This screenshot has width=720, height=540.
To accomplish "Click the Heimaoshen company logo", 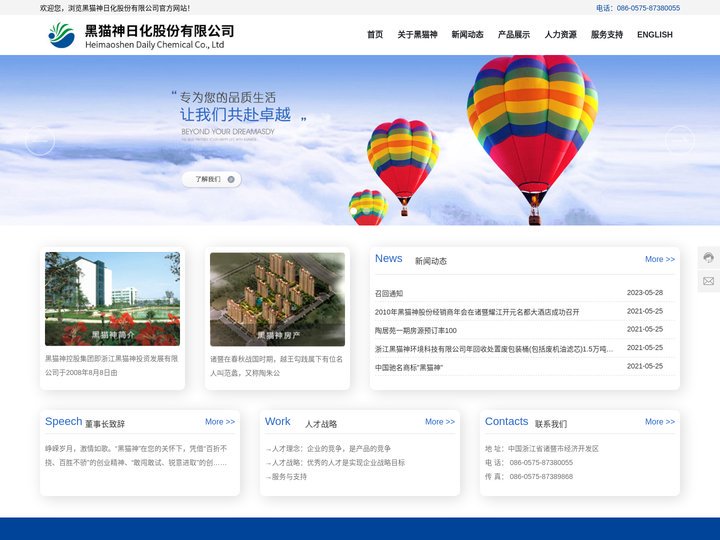I will (x=141, y=35).
